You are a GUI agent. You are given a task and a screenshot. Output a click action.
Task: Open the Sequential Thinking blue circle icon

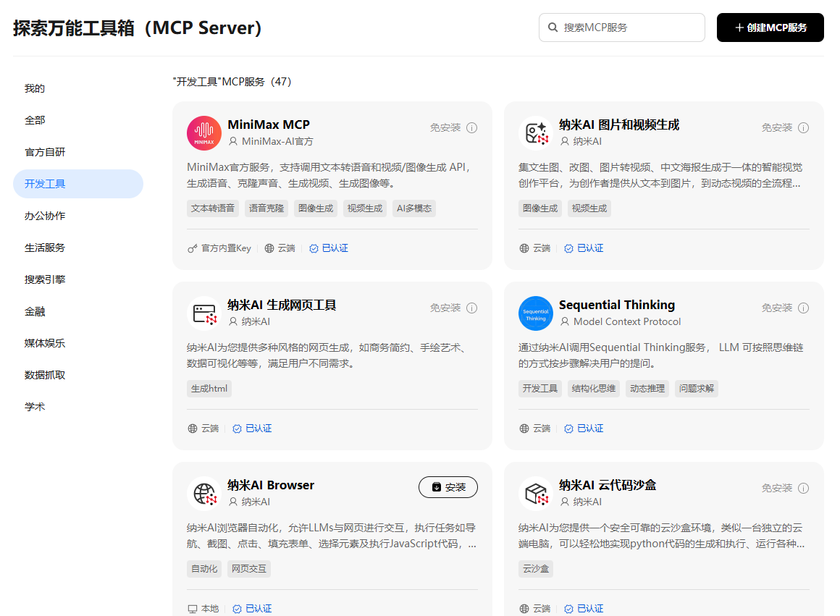(536, 313)
